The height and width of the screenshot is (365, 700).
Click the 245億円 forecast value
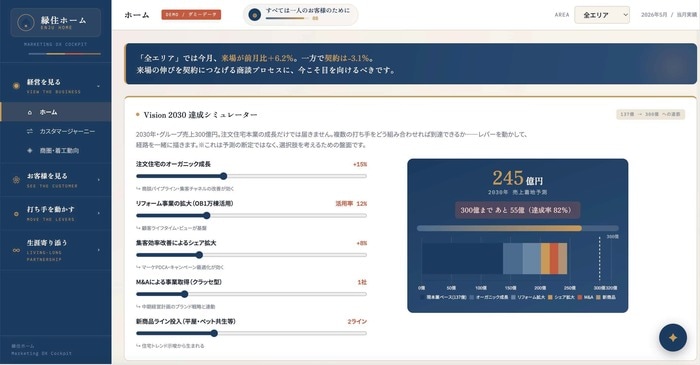click(517, 178)
